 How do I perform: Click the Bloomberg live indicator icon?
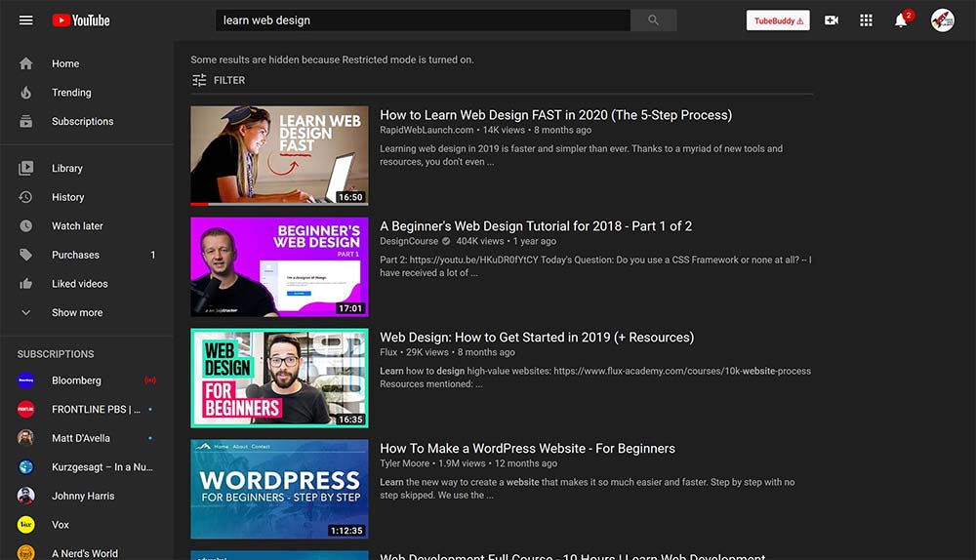point(150,380)
